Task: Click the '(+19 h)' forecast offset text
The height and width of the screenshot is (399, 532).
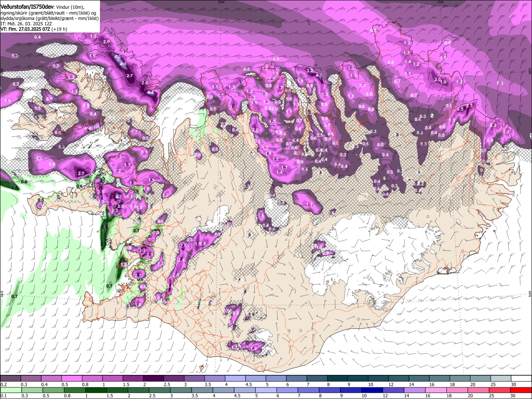Action: click(x=59, y=29)
